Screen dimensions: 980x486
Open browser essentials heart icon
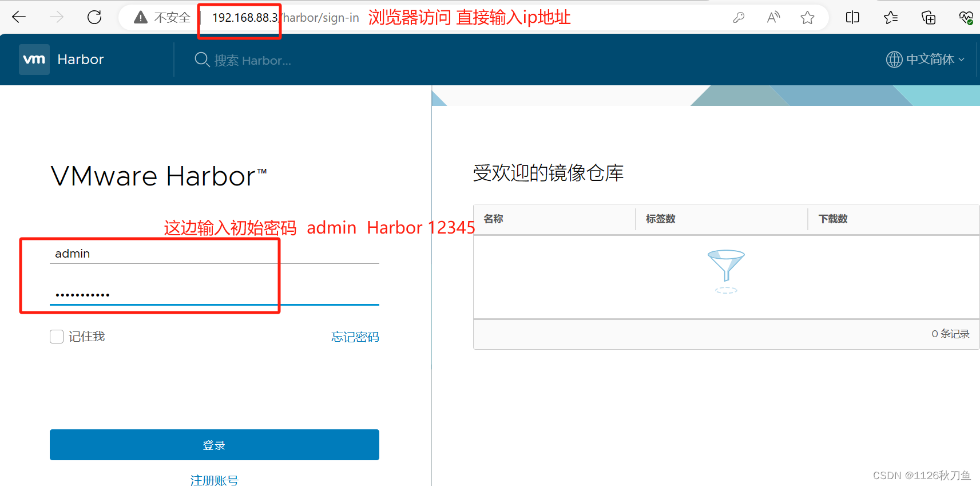click(966, 18)
